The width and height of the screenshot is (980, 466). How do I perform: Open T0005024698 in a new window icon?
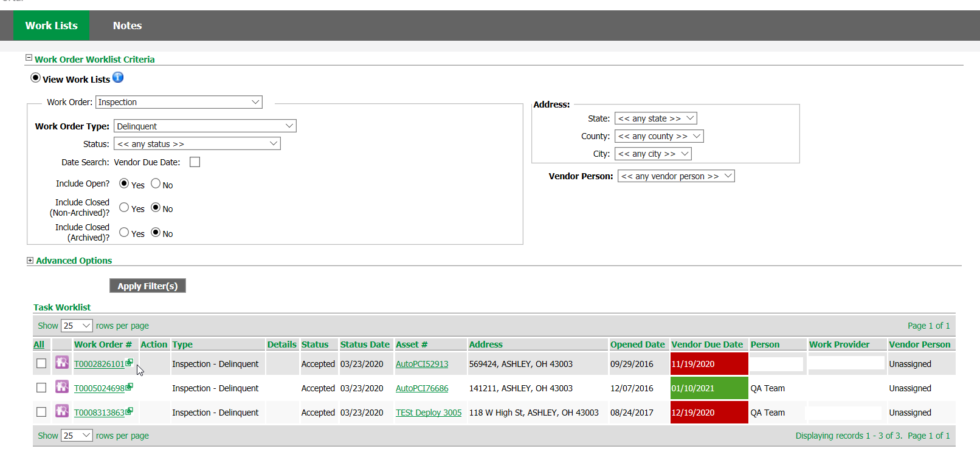(129, 386)
